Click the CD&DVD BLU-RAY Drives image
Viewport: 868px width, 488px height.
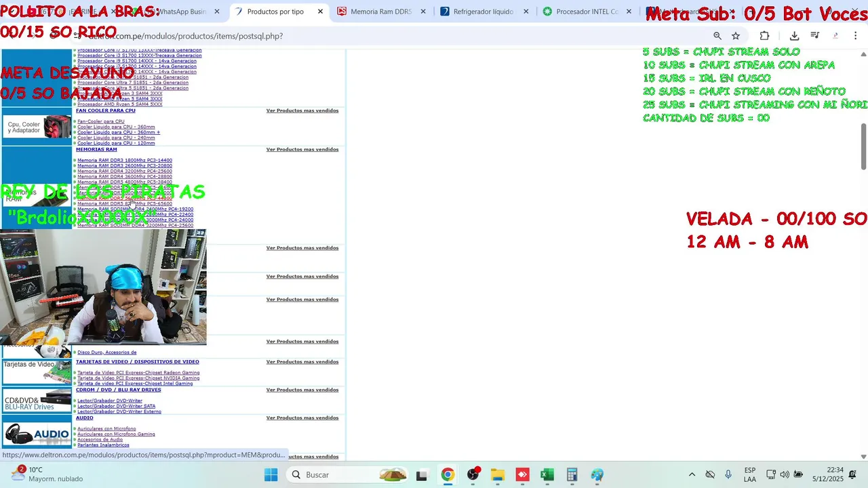pos(37,400)
